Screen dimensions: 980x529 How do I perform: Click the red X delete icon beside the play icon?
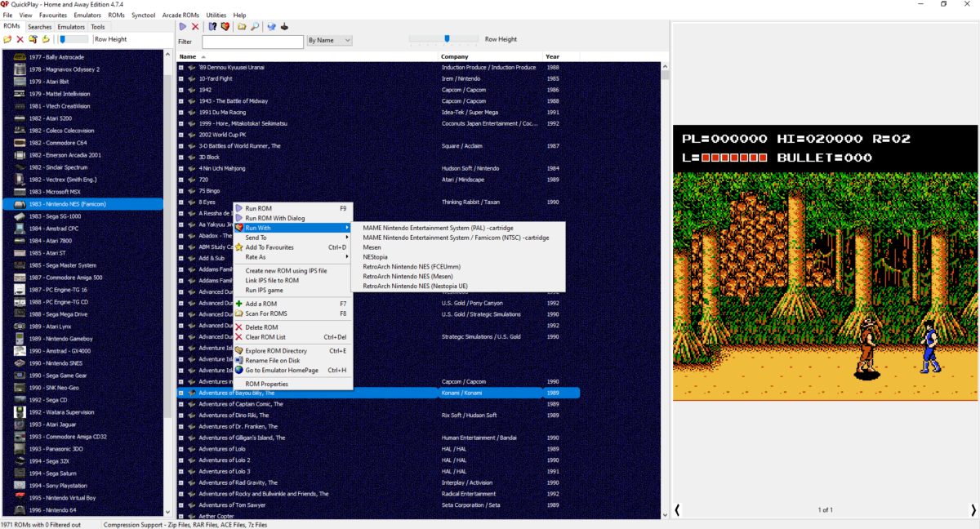pyautogui.click(x=195, y=27)
